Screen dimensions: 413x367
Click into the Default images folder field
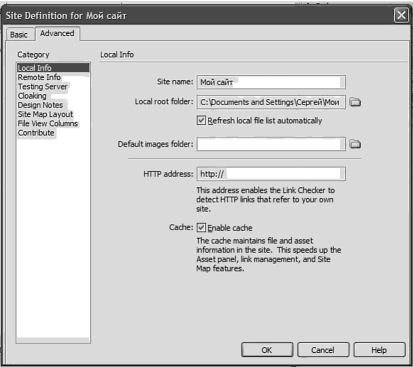pos(271,144)
